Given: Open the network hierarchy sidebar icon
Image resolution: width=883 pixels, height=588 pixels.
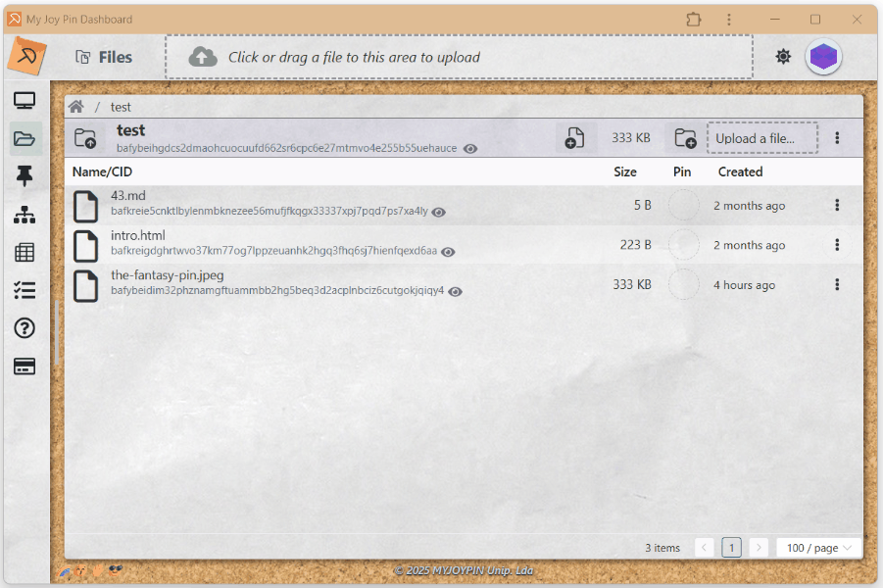Looking at the screenshot, I should pyautogui.click(x=25, y=215).
